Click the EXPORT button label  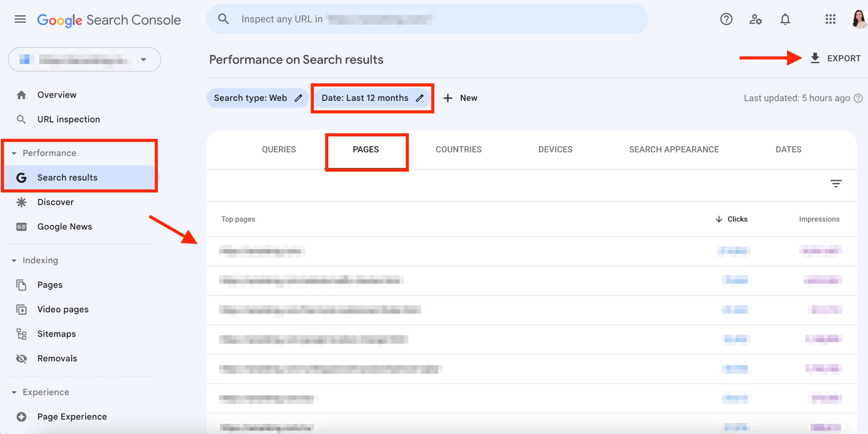(844, 58)
